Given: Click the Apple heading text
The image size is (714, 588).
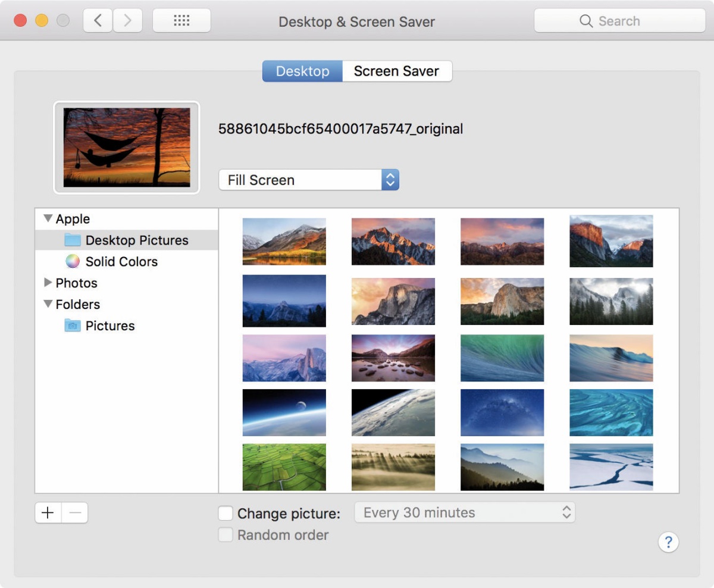Looking at the screenshot, I should 73,218.
